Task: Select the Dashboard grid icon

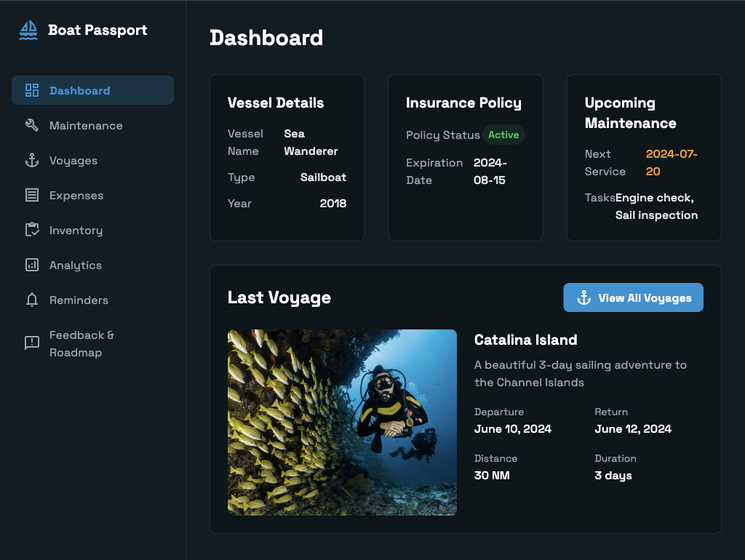Action: tap(31, 90)
